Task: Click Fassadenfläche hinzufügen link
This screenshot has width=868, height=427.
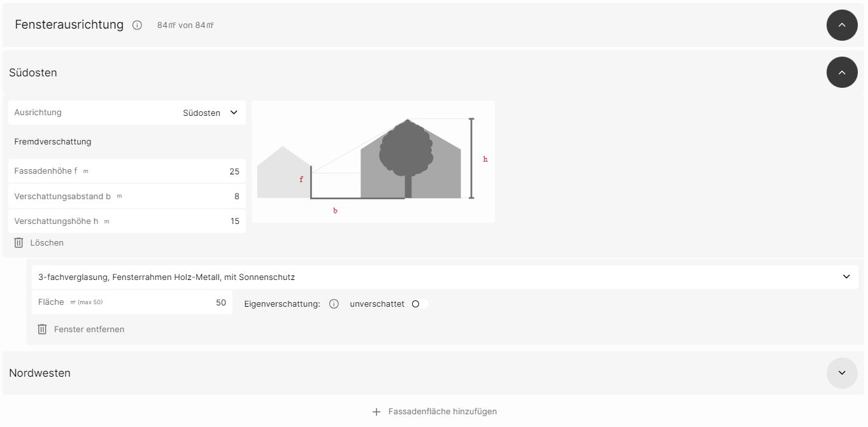Action: pos(443,412)
